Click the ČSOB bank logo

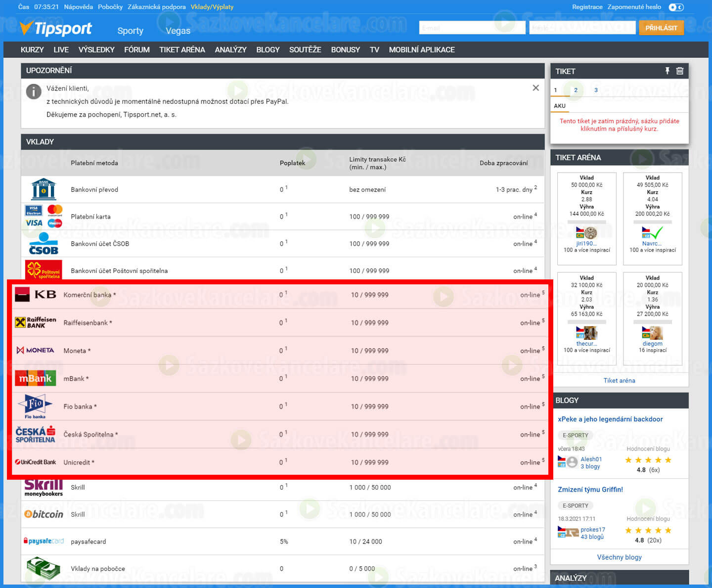[44, 243]
